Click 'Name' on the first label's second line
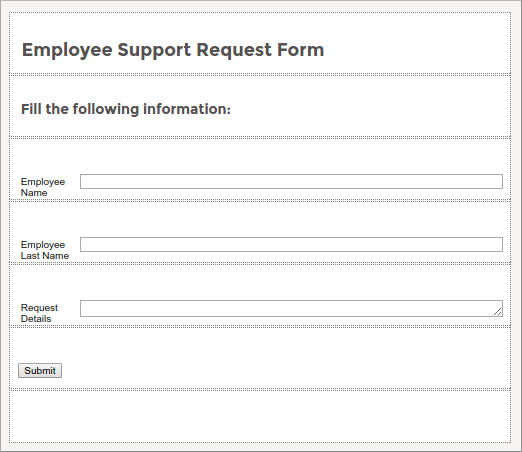 (34, 193)
